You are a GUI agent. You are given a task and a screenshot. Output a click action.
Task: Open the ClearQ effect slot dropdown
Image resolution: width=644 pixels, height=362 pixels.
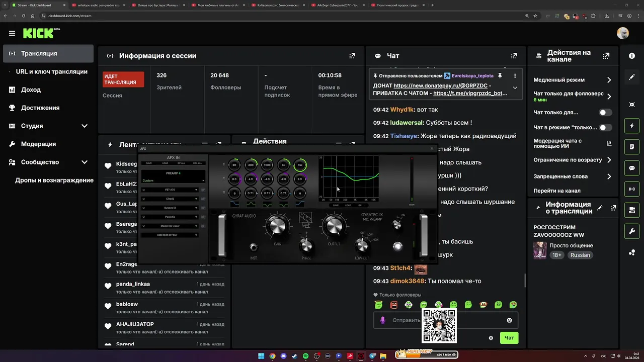(x=170, y=199)
